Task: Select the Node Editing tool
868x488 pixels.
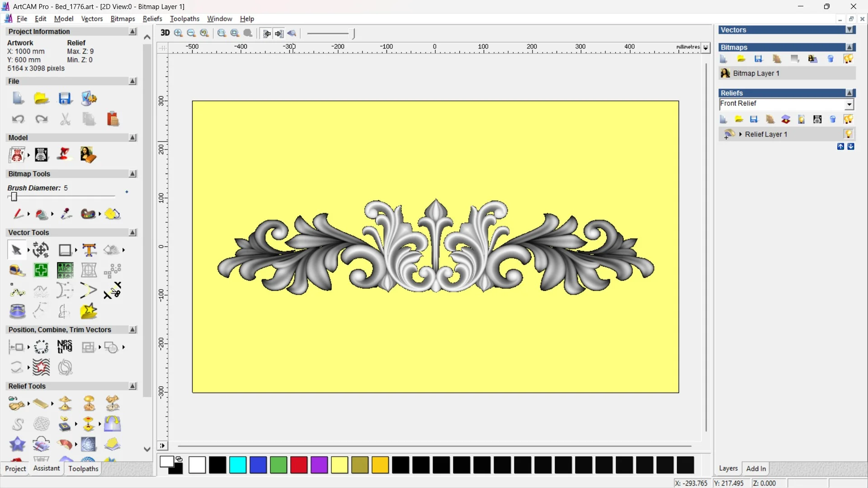Action: (17, 291)
